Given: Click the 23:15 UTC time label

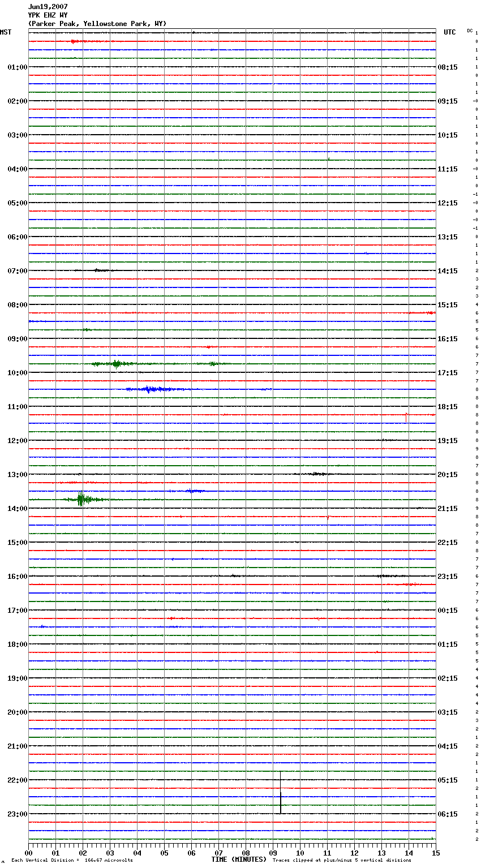Looking at the screenshot, I should [x=448, y=577].
